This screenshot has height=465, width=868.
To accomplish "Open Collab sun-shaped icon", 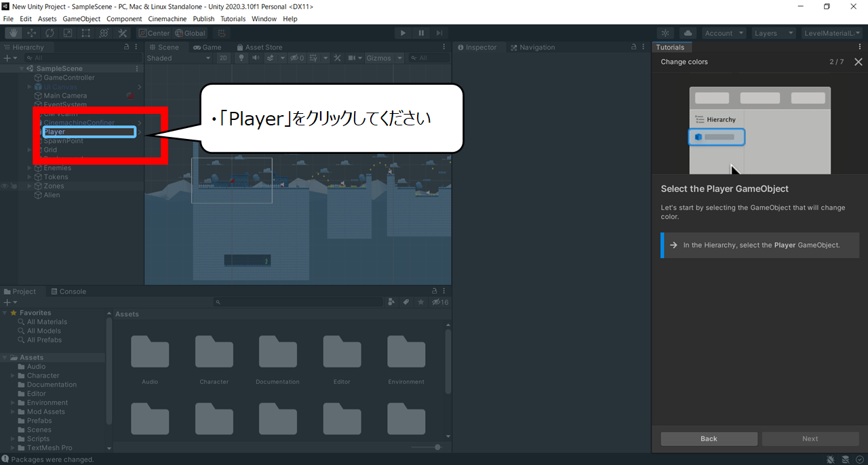I will tap(665, 33).
